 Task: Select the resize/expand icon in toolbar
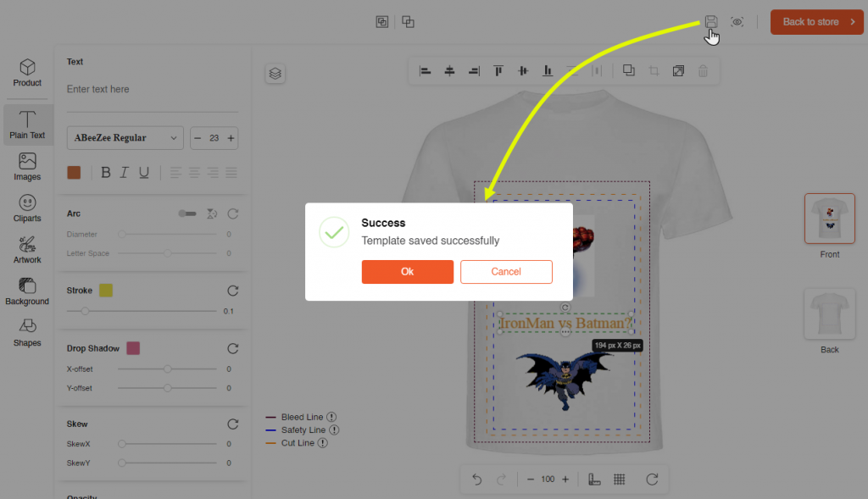pyautogui.click(x=678, y=71)
